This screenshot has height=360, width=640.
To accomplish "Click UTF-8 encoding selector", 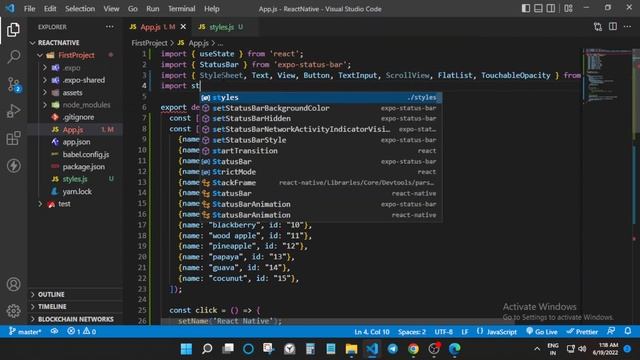I will pos(443,331).
